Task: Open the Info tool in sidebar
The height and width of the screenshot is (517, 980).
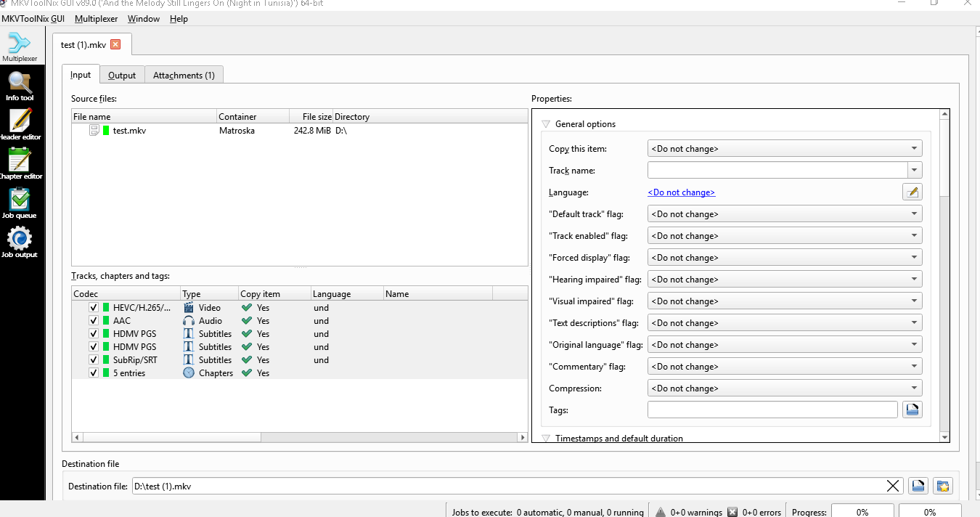Action: click(x=20, y=86)
